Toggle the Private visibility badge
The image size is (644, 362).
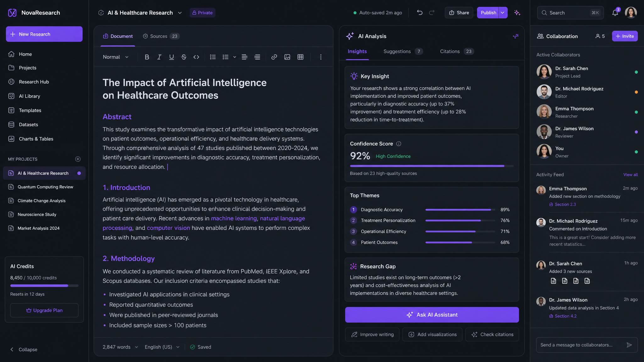point(203,13)
